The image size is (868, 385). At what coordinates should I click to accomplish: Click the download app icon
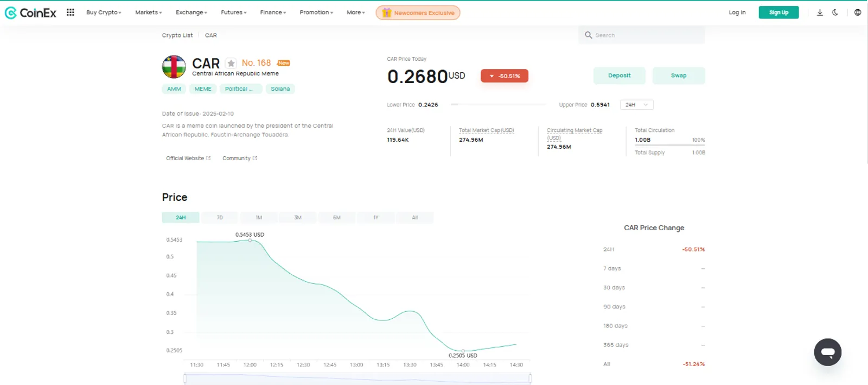820,12
